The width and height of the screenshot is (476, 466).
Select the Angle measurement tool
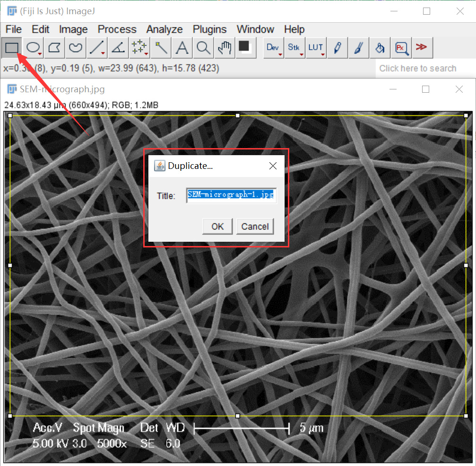pos(118,47)
